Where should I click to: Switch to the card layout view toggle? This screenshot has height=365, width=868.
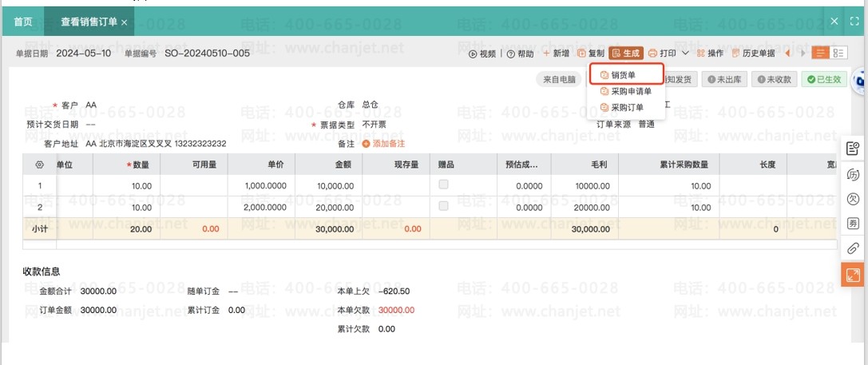point(838,54)
